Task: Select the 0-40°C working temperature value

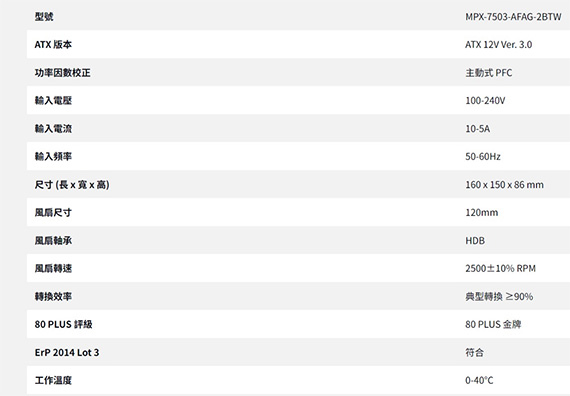Action: point(479,380)
